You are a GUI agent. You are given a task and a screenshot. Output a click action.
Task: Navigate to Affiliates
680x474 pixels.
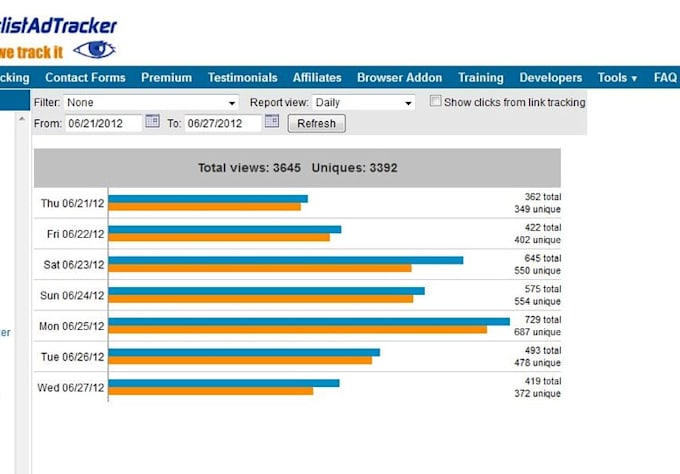click(317, 78)
